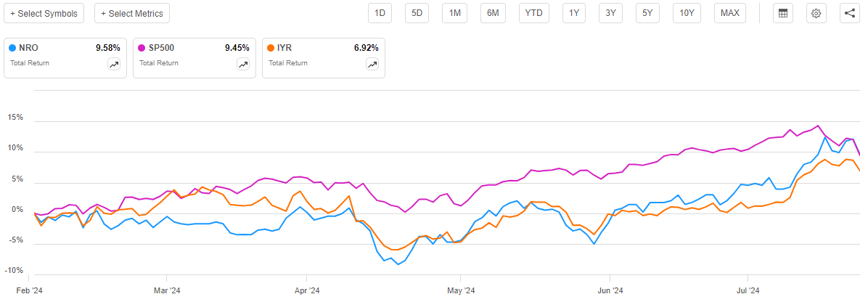Switch chart range to 1D
868x302 pixels.
[x=380, y=13]
